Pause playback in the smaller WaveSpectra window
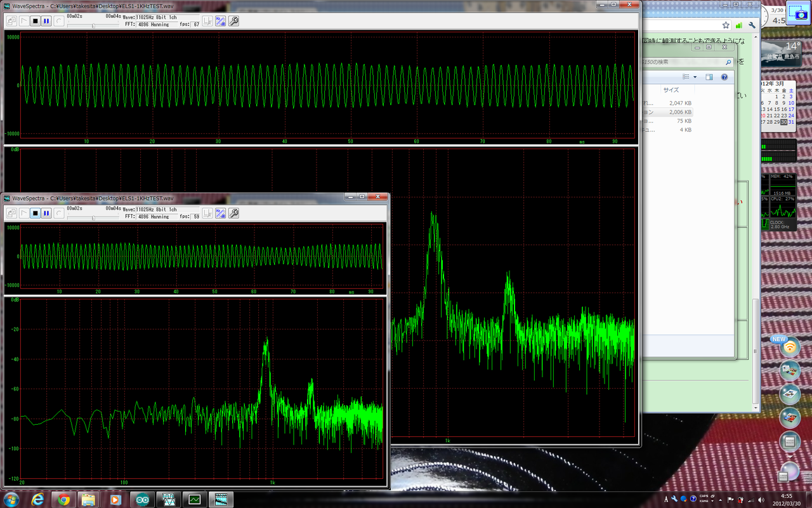Viewport: 812px width, 508px height. (x=46, y=213)
